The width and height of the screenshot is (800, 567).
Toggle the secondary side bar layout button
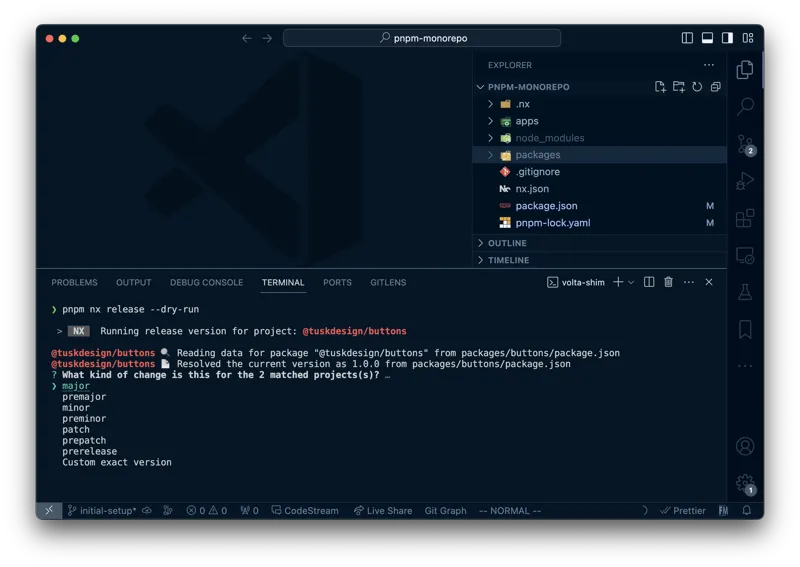tap(727, 38)
